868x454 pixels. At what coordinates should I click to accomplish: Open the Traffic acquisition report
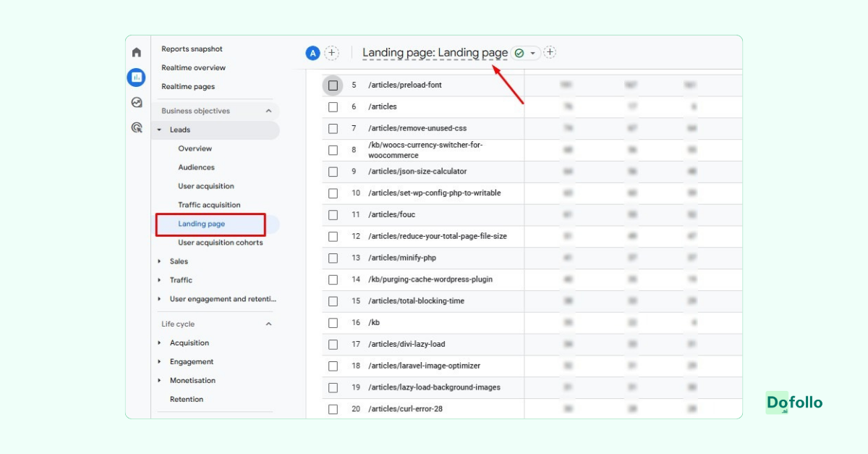click(x=210, y=204)
